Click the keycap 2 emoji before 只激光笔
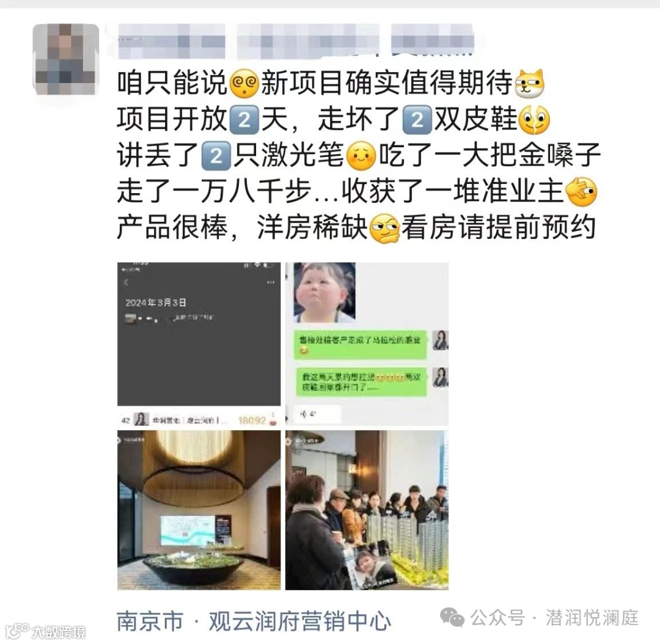Viewport: 660px width, 644px height. click(216, 156)
